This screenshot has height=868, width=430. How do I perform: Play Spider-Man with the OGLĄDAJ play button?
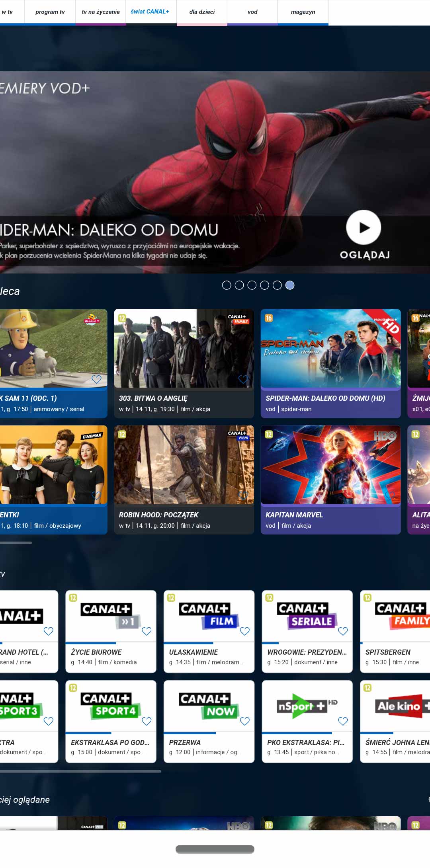[x=364, y=227]
